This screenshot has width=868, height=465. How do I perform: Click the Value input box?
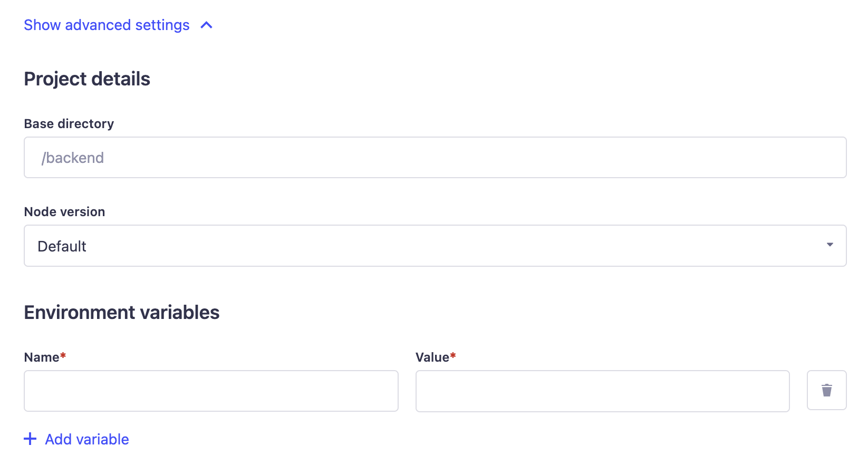(x=601, y=391)
